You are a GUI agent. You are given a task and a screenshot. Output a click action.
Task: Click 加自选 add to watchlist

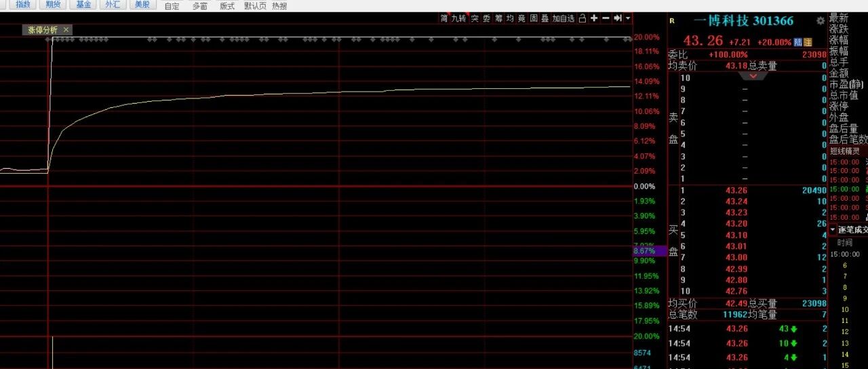[564, 18]
